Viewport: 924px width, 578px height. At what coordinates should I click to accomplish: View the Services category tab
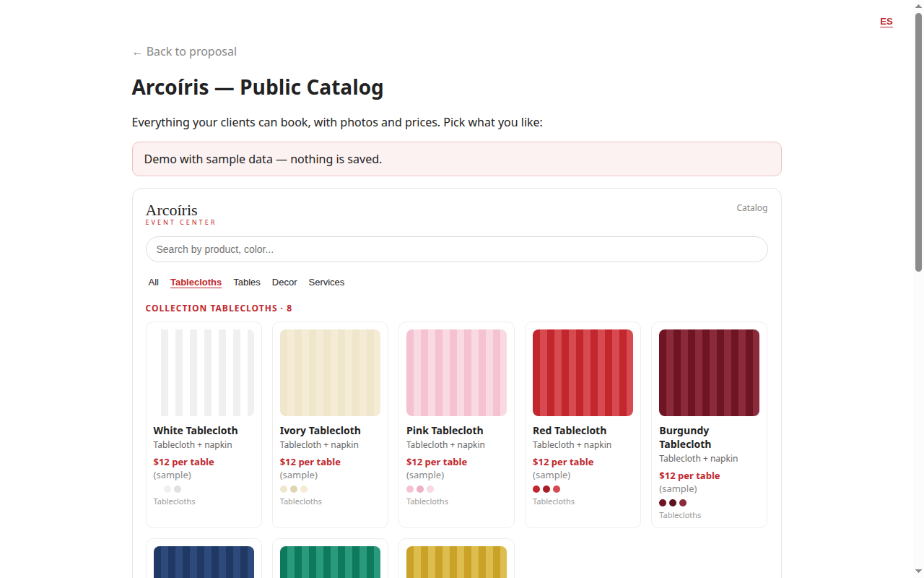(x=326, y=282)
